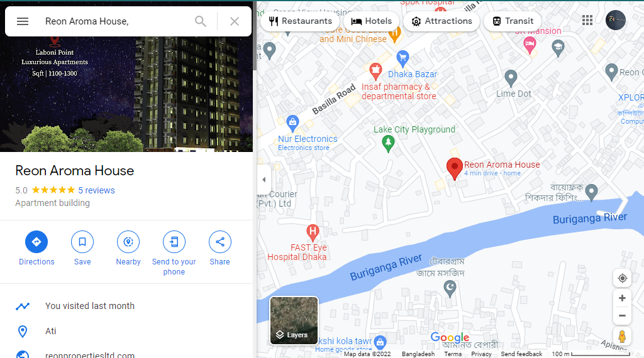
Task: Collapse the side panel arrow
Action: [264, 180]
